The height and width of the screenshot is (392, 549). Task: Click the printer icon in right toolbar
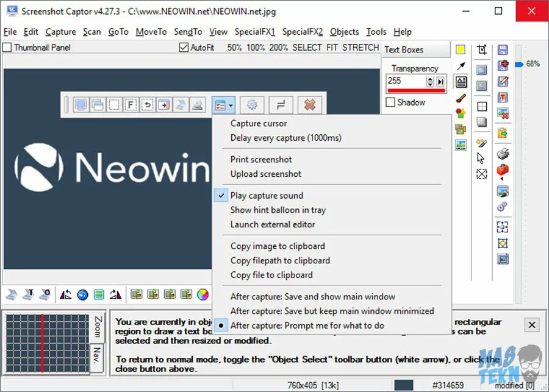tap(503, 154)
